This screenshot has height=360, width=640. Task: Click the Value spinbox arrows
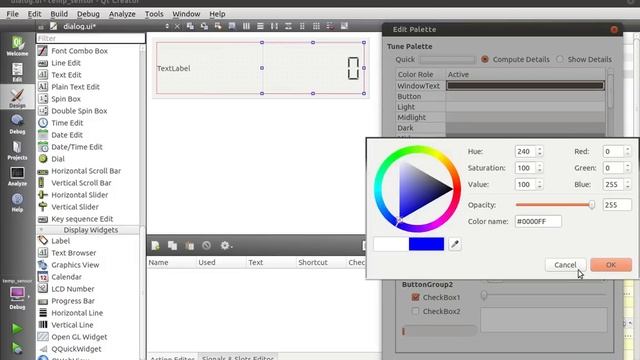540,184
